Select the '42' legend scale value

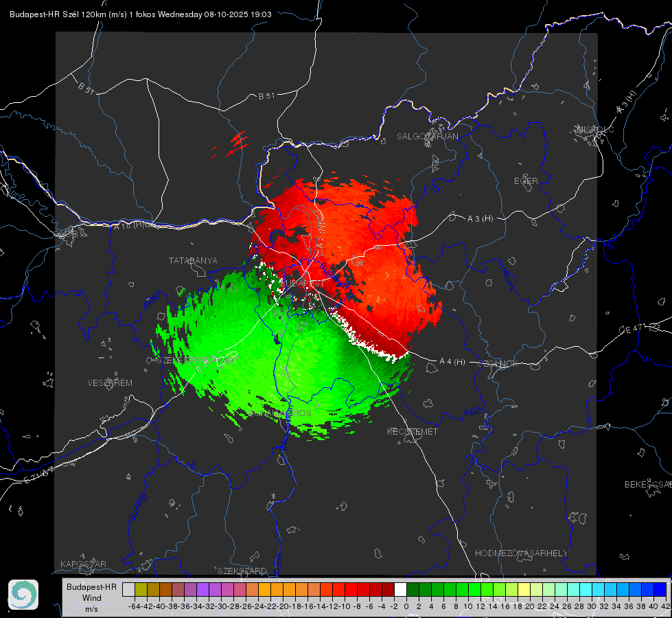(x=665, y=606)
